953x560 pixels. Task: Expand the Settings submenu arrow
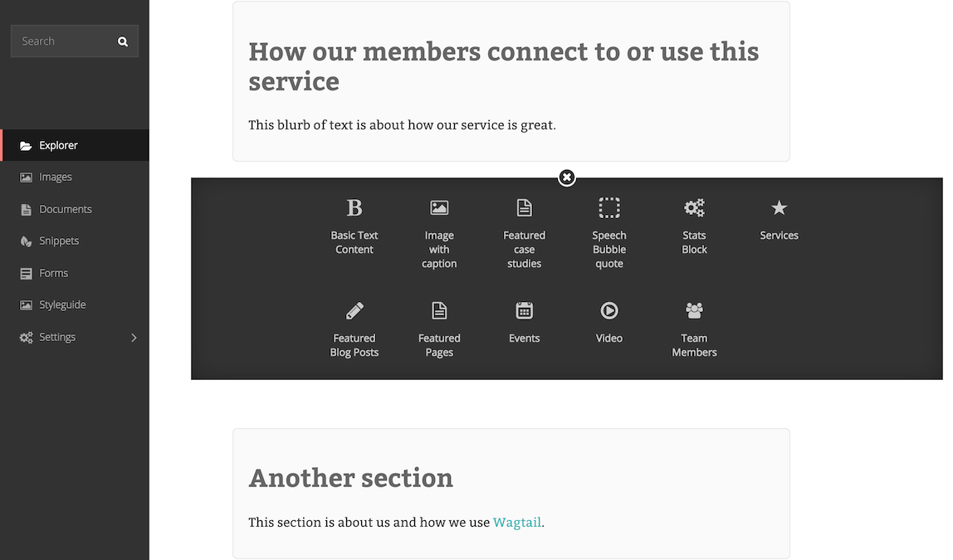coord(134,337)
